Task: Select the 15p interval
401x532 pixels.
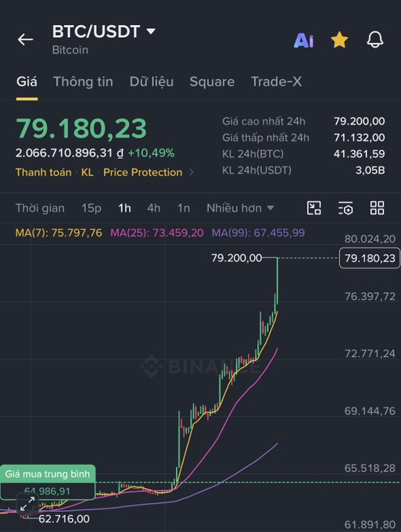Action: (x=91, y=208)
